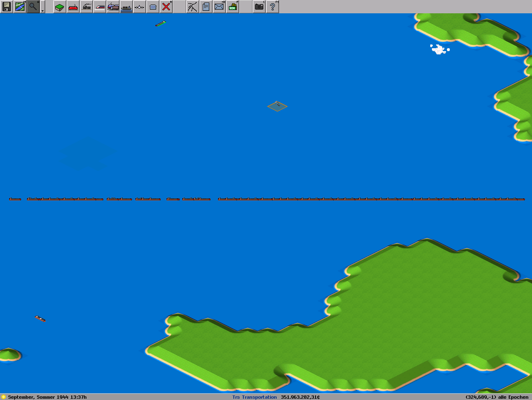Open the ship and harbour tools
The width and height of the screenshot is (532, 400).
click(126, 7)
